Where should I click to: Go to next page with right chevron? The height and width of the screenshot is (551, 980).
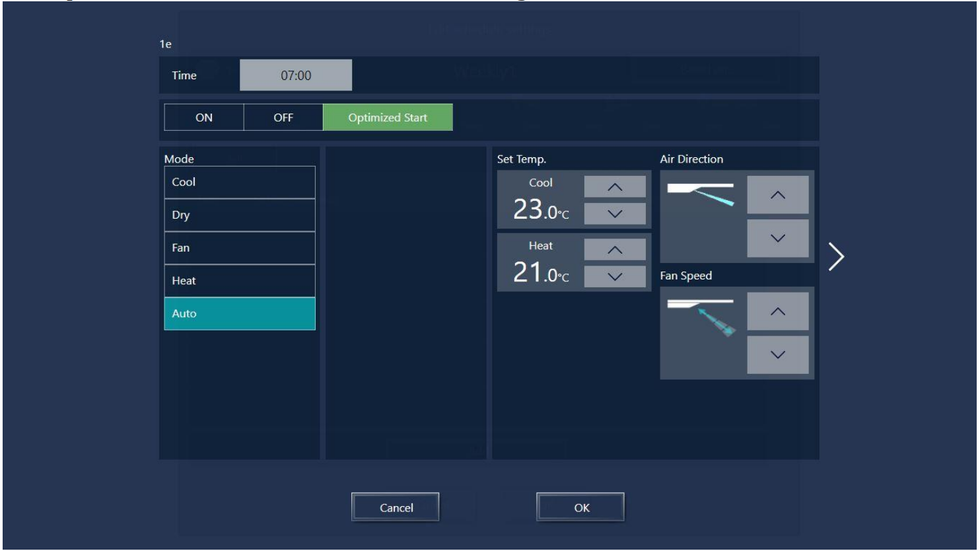[836, 256]
